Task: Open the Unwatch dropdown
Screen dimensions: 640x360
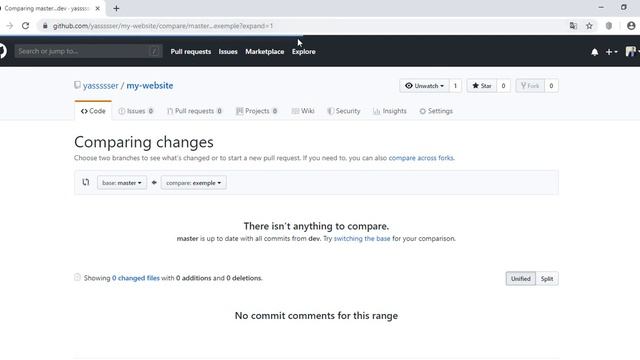Action: (x=424, y=86)
